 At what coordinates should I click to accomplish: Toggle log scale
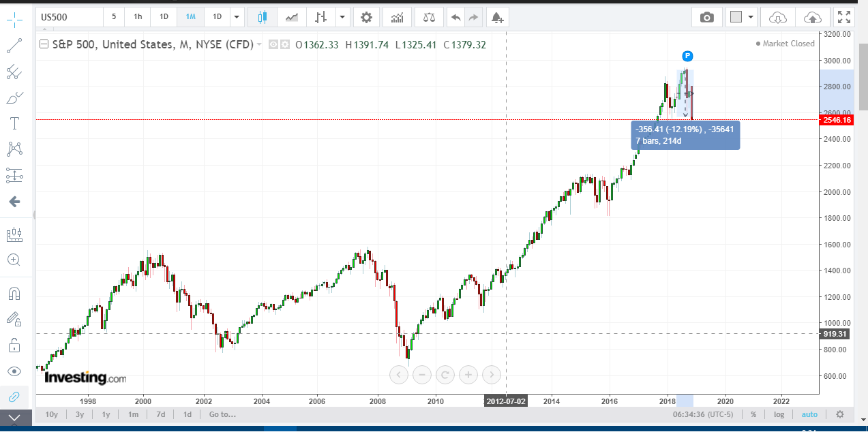pos(779,414)
